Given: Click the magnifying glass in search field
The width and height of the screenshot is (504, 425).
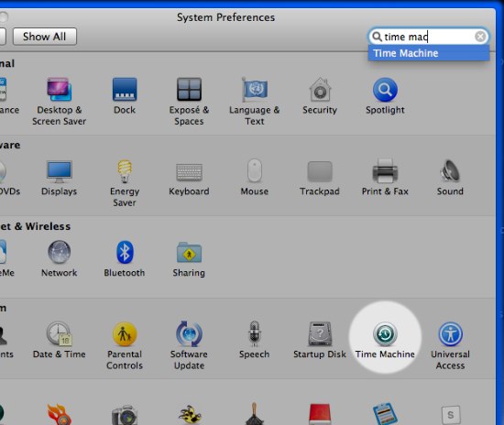Looking at the screenshot, I should [x=377, y=37].
